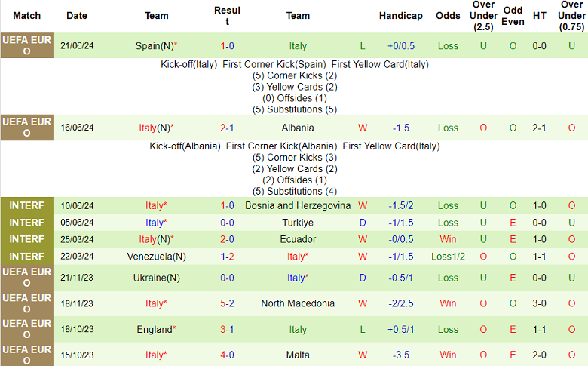
Task: Select the North Macedonia team link
Action: (298, 303)
